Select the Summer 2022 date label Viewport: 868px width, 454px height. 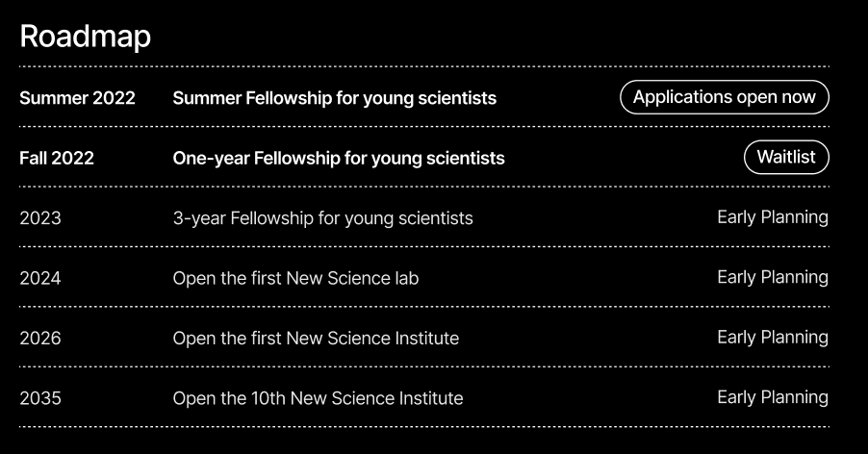[x=77, y=98]
